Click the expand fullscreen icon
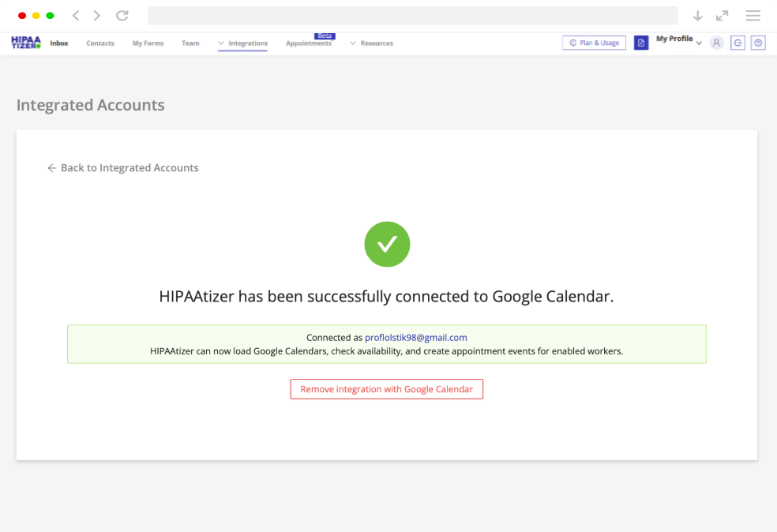 [x=722, y=15]
